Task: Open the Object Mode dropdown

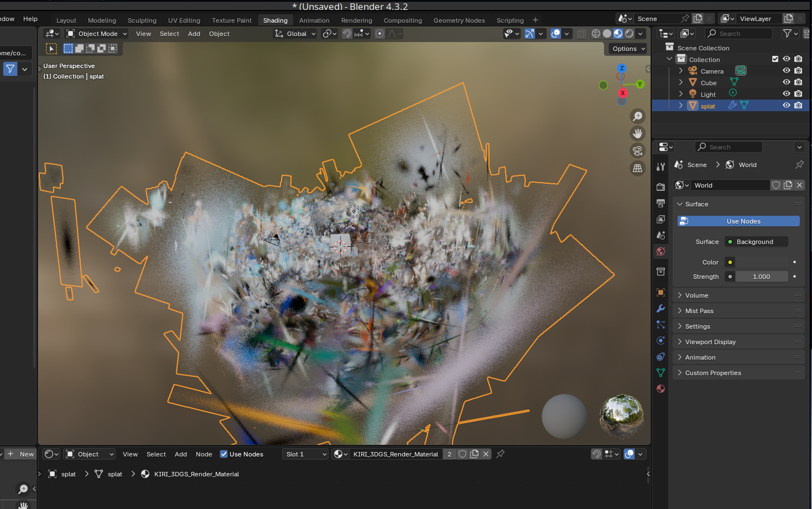Action: (x=97, y=34)
